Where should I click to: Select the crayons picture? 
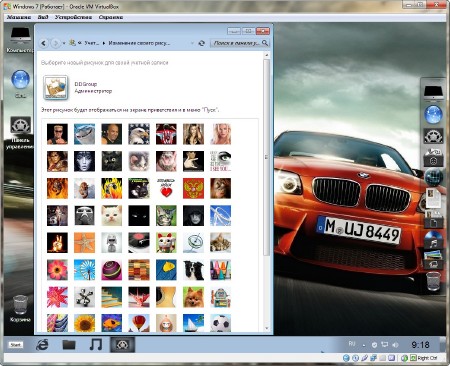220,270
